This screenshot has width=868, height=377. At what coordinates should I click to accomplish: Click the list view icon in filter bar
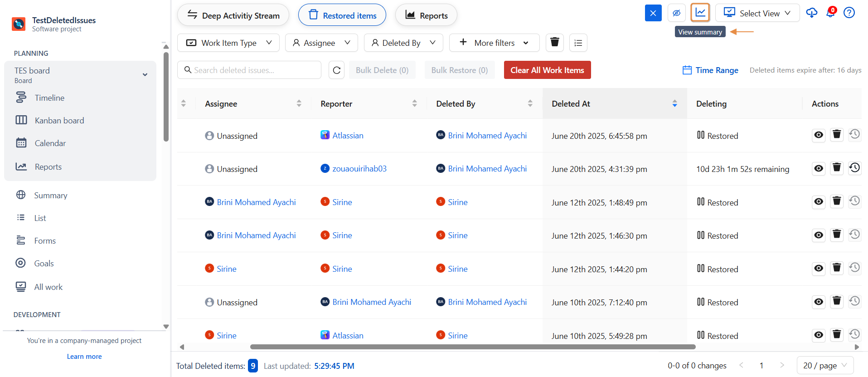578,43
